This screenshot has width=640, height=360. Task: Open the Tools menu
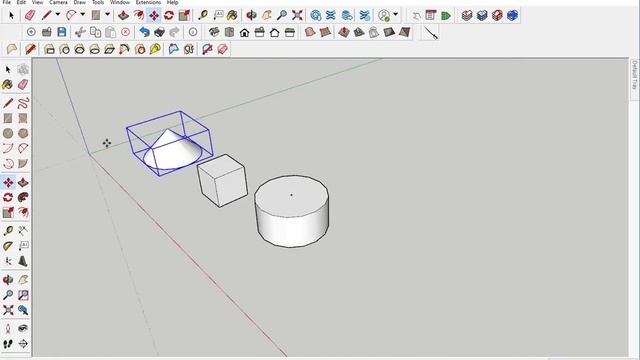[x=98, y=2]
